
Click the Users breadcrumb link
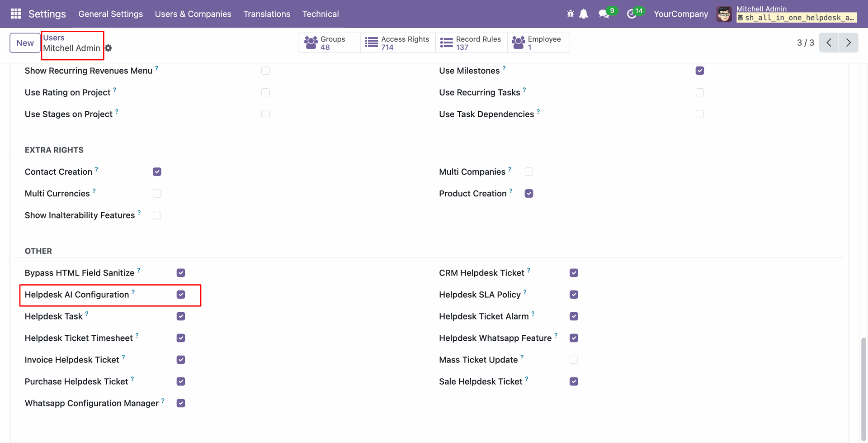[x=54, y=38]
